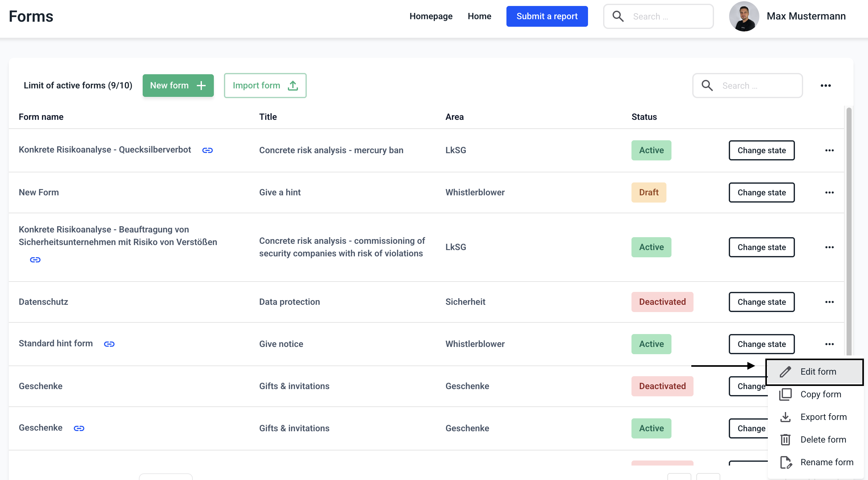Click the Import form button
Screen dimensions: 868x480
(265, 86)
